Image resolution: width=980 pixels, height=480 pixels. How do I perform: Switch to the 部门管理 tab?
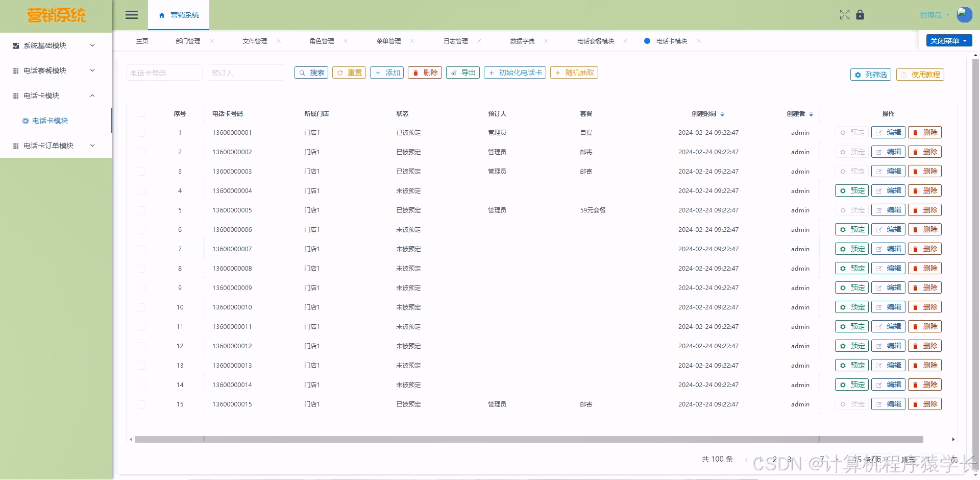(x=188, y=41)
